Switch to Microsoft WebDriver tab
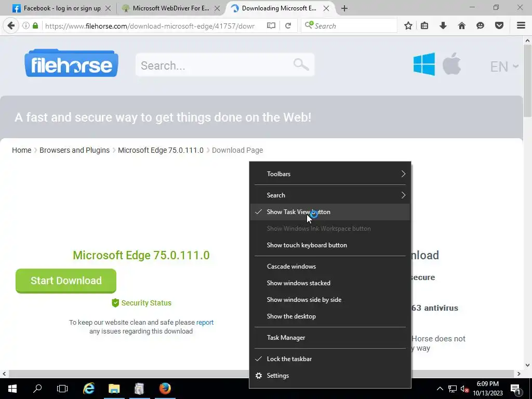The height and width of the screenshot is (399, 532). pyautogui.click(x=166, y=8)
